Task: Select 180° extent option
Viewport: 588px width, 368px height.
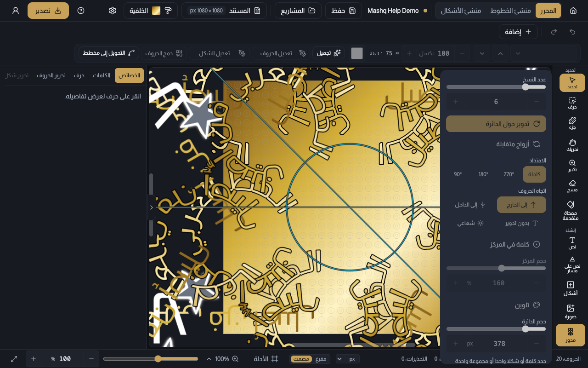Action: pos(483,174)
